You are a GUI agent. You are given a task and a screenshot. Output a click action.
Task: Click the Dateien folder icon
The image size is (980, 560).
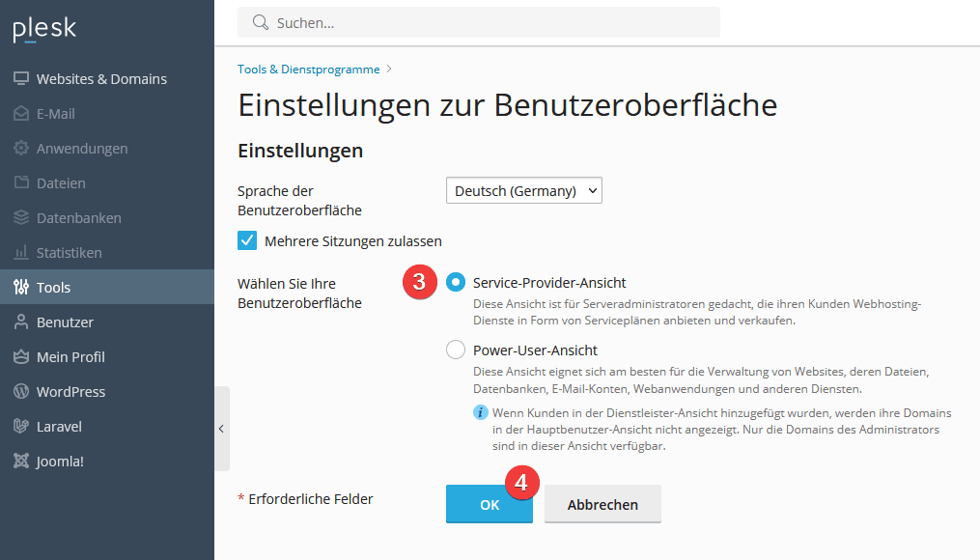coord(21,183)
